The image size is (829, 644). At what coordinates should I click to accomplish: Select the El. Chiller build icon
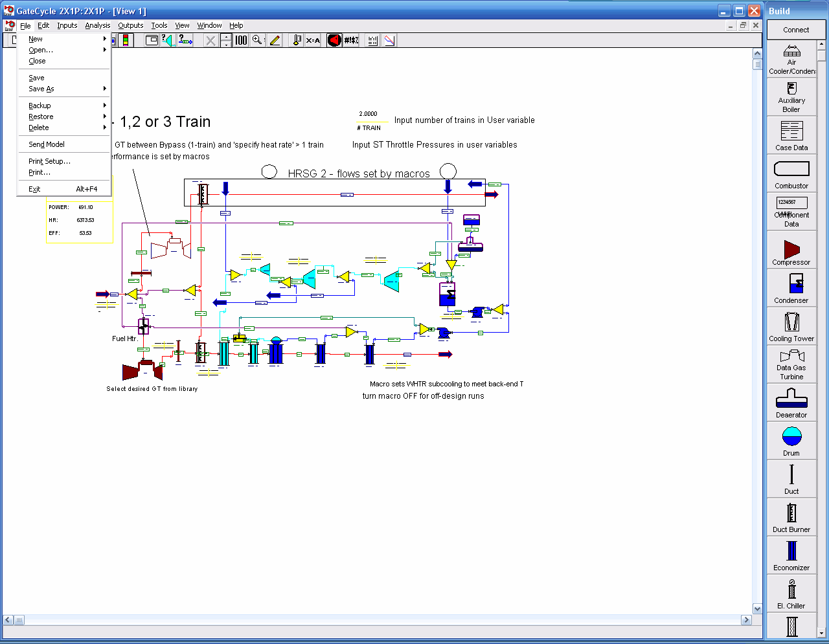point(791,594)
